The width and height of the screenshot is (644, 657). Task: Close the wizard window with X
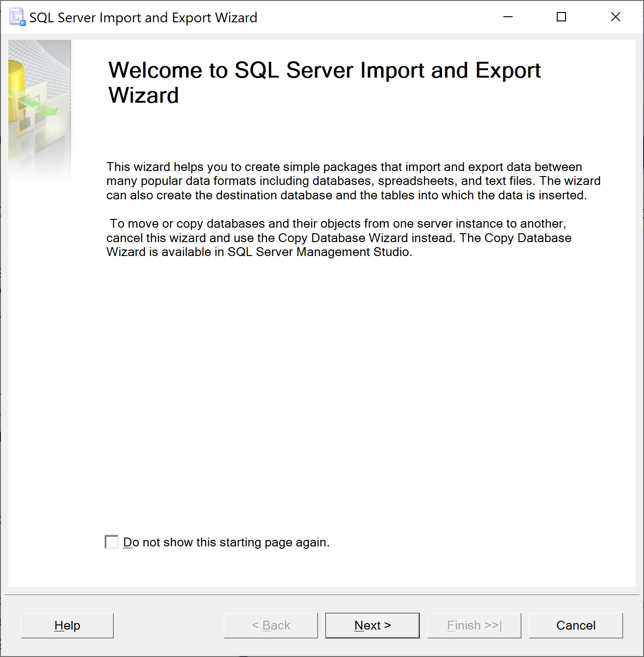click(616, 17)
